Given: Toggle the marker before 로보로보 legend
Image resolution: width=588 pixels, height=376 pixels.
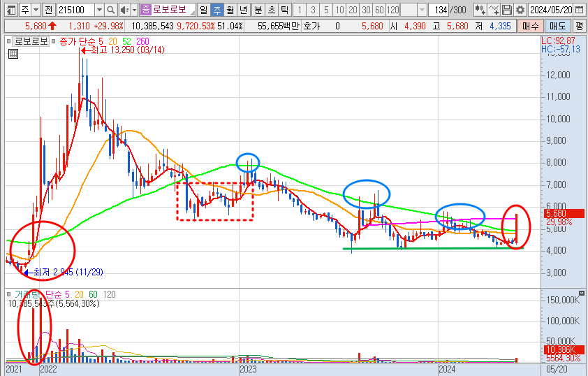Looking at the screenshot, I should (x=8, y=41).
